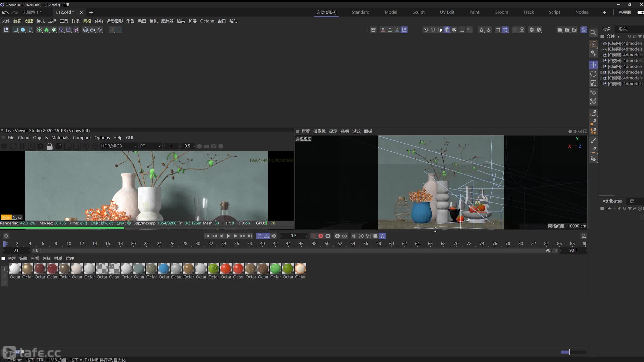Open the Octane menu
Viewport: 644px width, 362px height.
click(x=207, y=21)
